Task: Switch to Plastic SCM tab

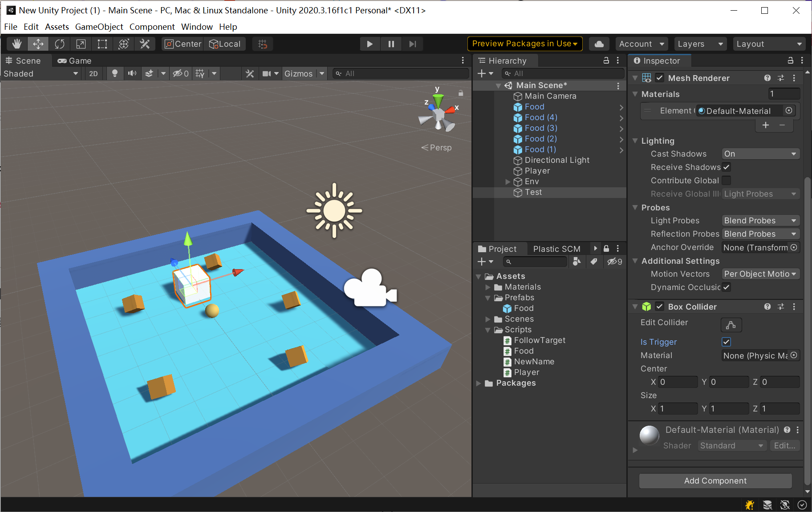Action: [x=557, y=249]
